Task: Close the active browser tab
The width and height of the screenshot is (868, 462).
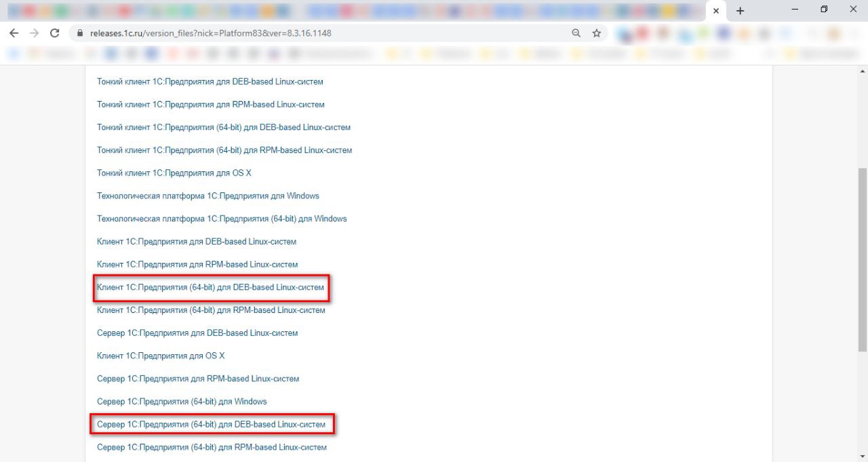Action: click(x=716, y=11)
